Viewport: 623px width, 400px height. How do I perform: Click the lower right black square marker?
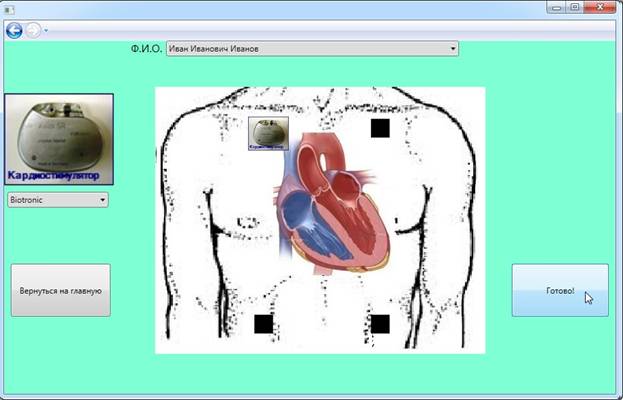click(x=380, y=323)
